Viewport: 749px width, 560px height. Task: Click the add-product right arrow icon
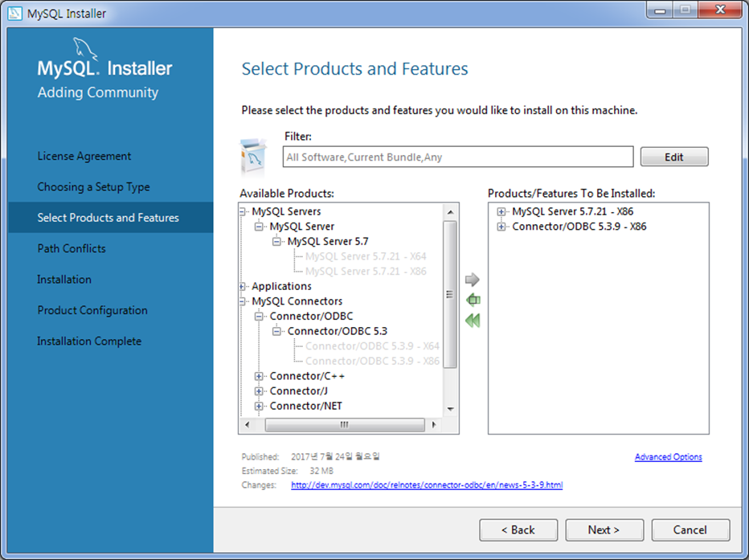point(472,280)
